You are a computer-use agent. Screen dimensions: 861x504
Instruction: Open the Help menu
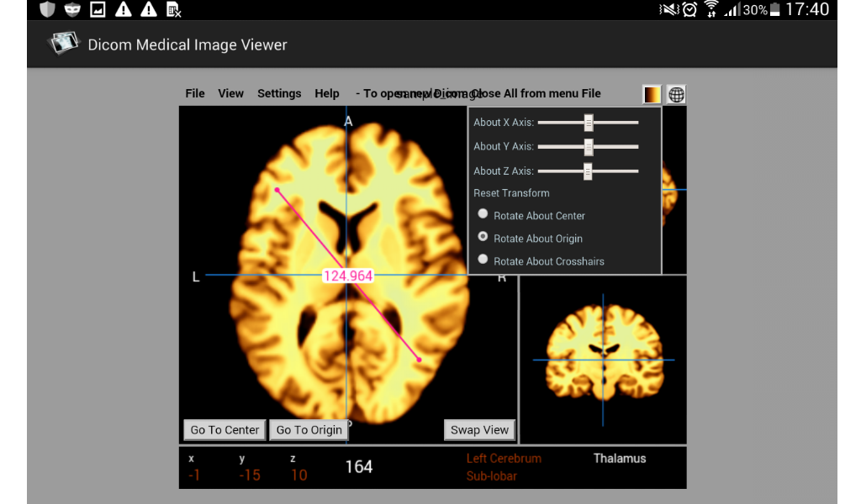coord(327,93)
